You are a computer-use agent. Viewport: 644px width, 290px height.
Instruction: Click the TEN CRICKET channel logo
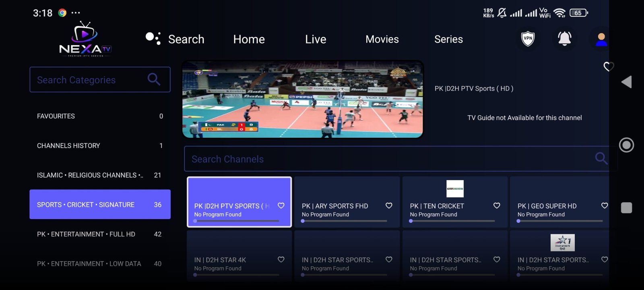[455, 188]
